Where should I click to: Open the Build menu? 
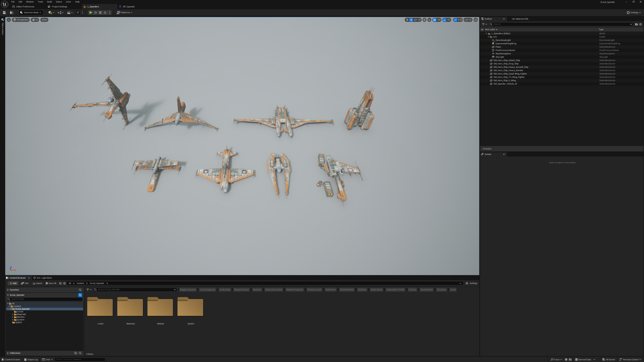[x=49, y=2]
